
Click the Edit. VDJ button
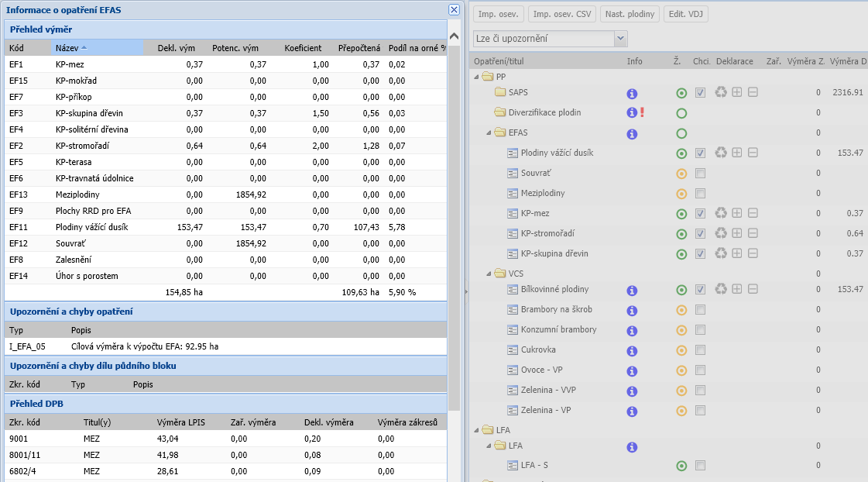pyautogui.click(x=685, y=14)
